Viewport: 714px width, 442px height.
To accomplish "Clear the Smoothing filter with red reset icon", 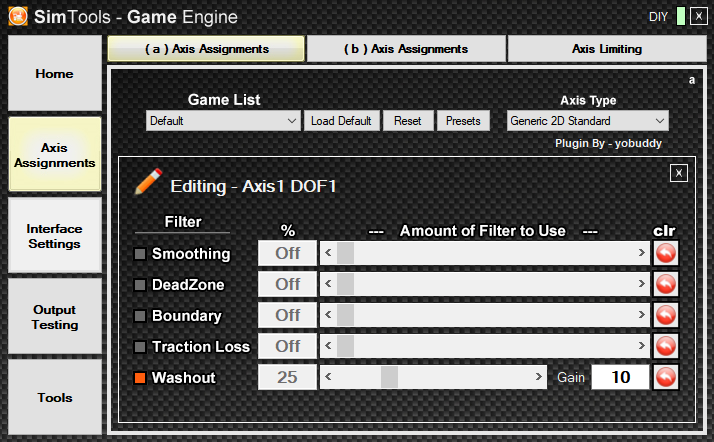I will 665,253.
